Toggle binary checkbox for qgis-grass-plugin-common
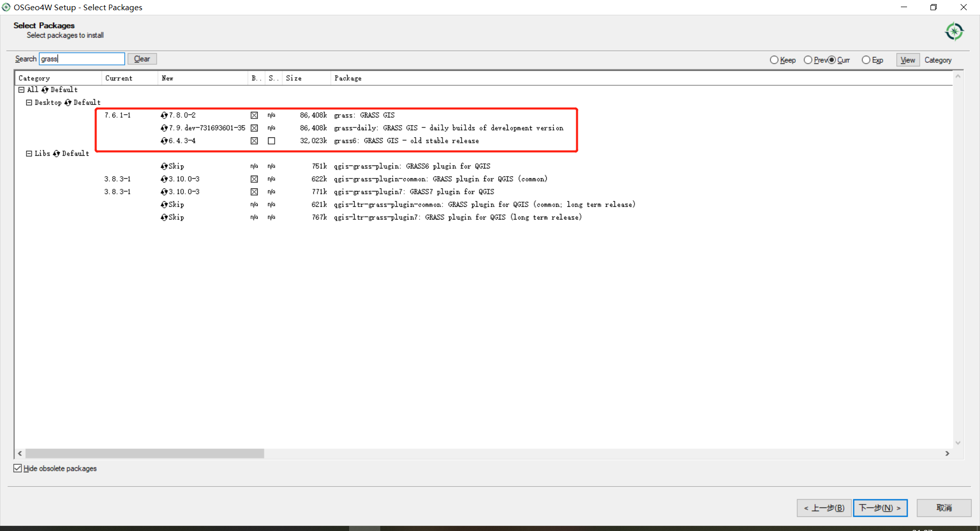Viewport: 980px width, 531px height. [x=254, y=179]
